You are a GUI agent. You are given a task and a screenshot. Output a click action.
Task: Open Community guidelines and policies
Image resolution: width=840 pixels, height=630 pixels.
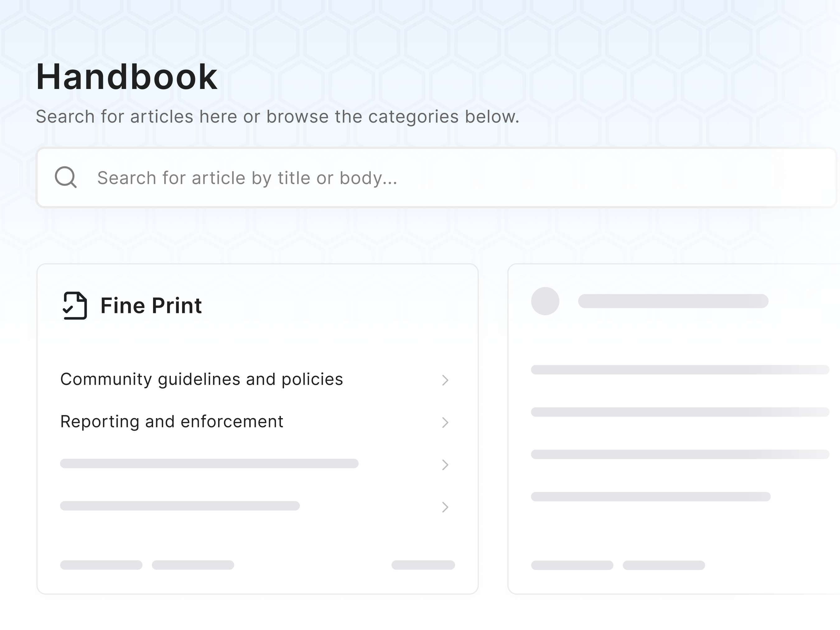click(x=201, y=379)
